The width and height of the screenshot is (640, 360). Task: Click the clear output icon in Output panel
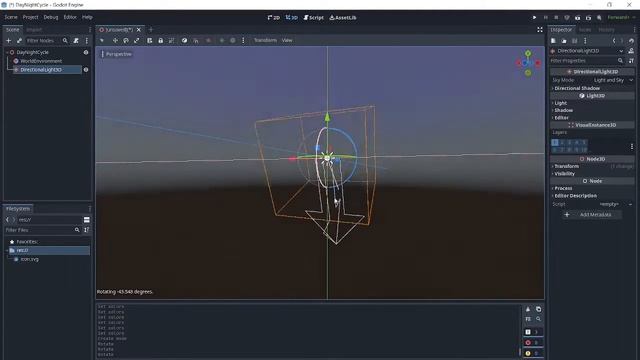click(528, 309)
